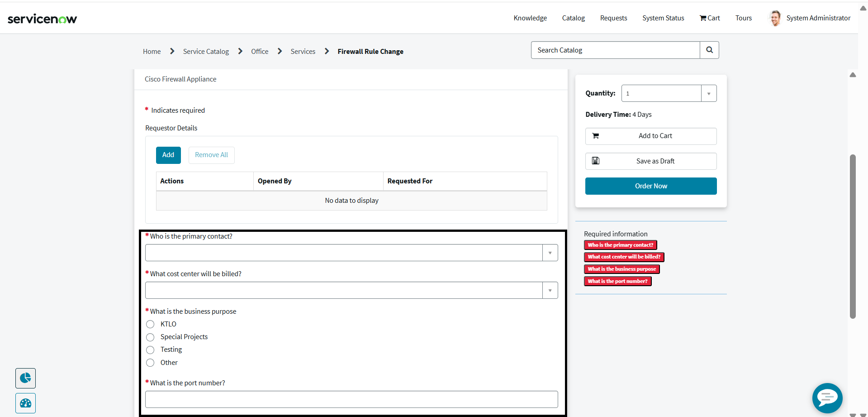Click the System Administrator avatar
This screenshot has width=868, height=417.
(x=775, y=18)
